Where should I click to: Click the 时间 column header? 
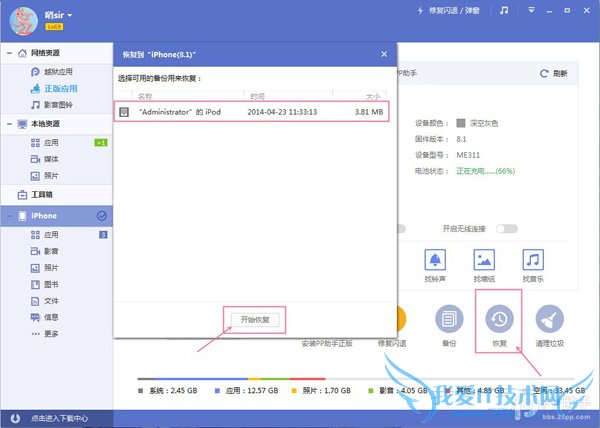click(257, 96)
